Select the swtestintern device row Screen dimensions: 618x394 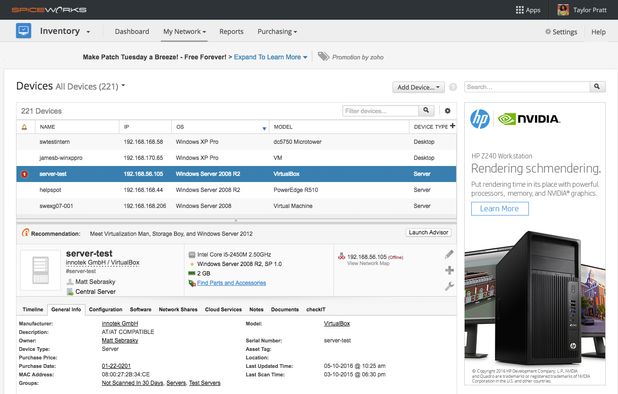pyautogui.click(x=236, y=142)
